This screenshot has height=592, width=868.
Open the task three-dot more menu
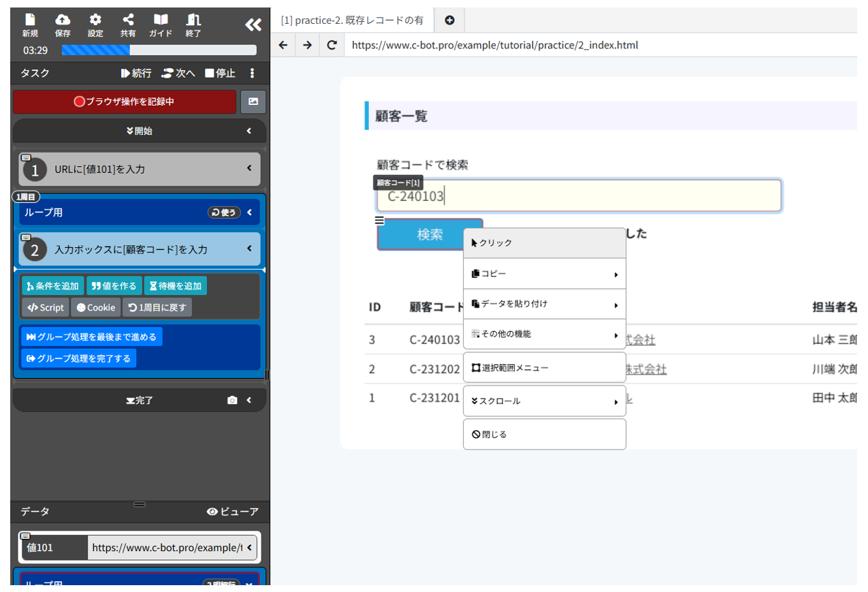(x=252, y=73)
